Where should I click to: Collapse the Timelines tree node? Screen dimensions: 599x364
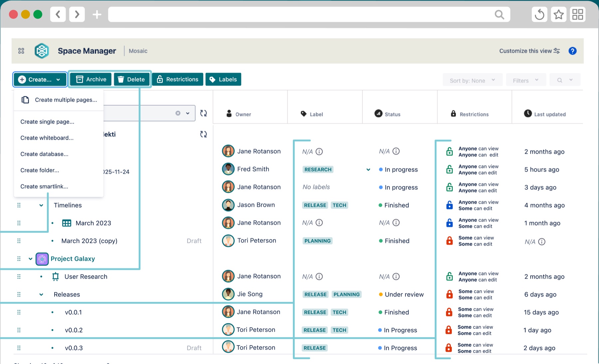point(41,205)
